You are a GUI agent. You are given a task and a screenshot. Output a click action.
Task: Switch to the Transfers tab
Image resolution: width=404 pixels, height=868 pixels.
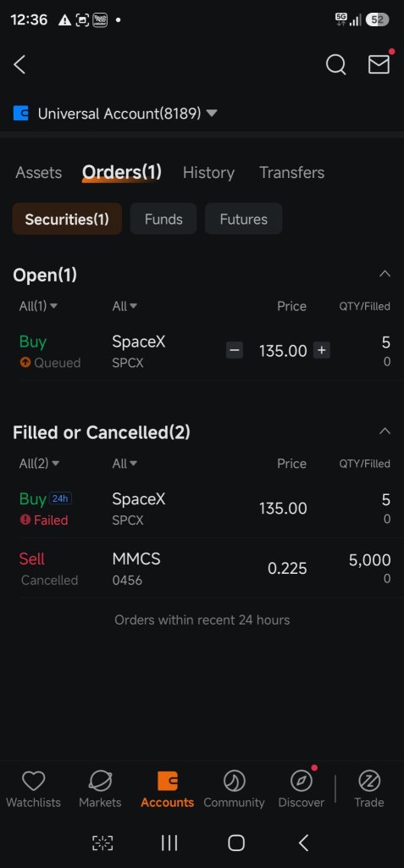click(x=291, y=173)
